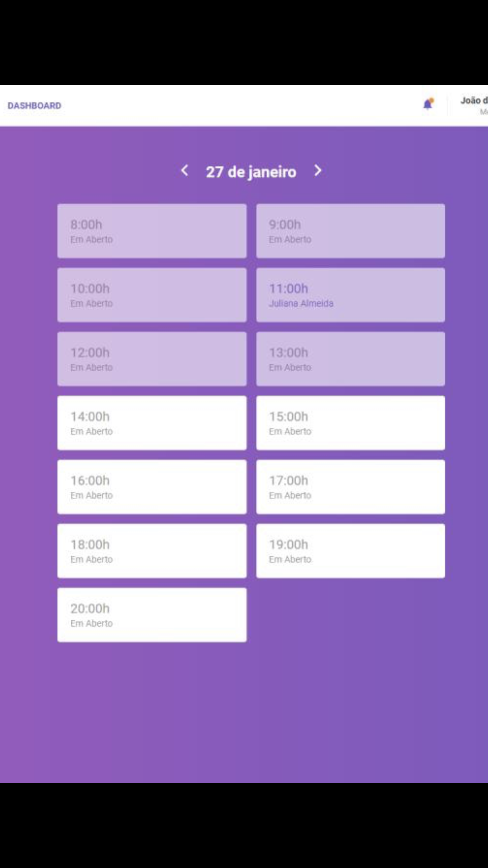Pick the 16:00h appointment card
Image resolution: width=488 pixels, height=868 pixels.
pos(152,487)
